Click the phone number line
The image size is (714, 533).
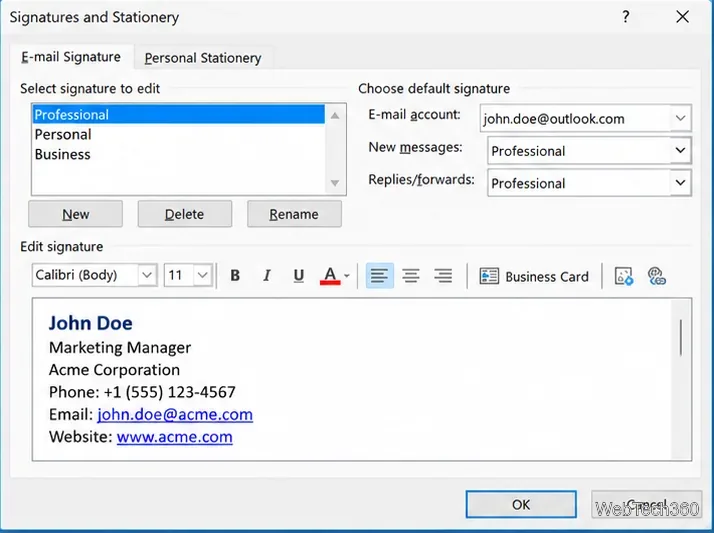pos(142,392)
